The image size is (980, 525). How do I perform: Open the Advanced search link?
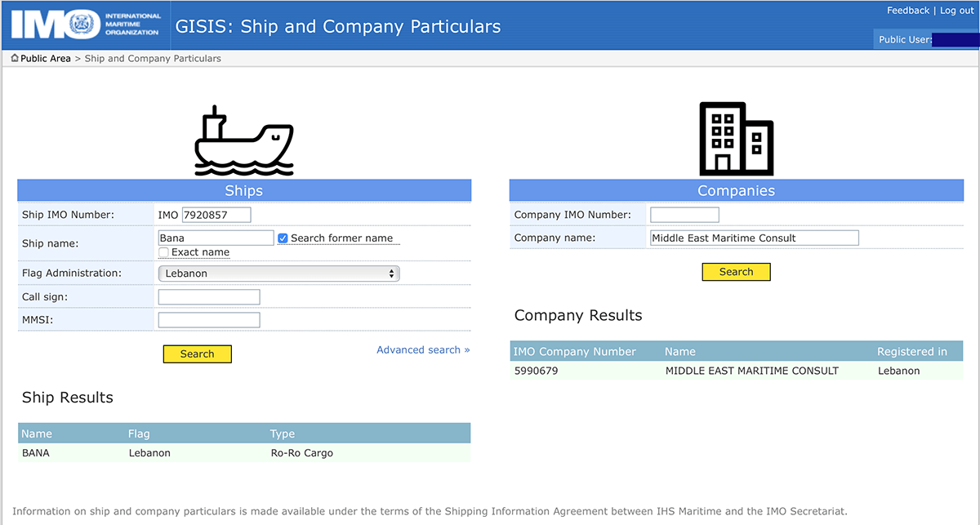click(423, 350)
